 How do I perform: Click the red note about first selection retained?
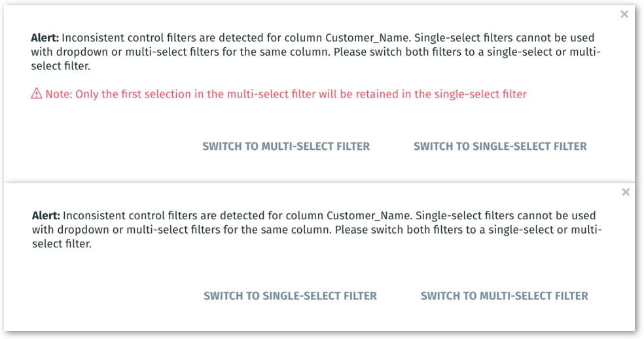286,94
